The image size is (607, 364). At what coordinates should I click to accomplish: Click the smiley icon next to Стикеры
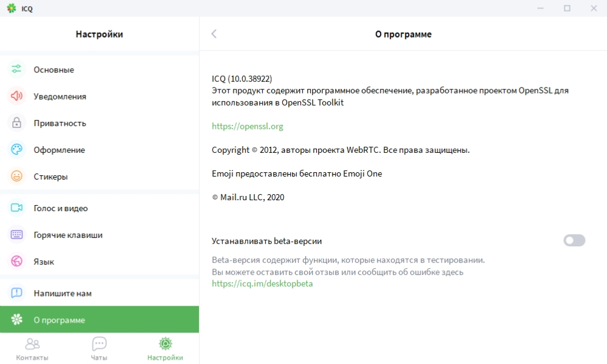pos(16,176)
